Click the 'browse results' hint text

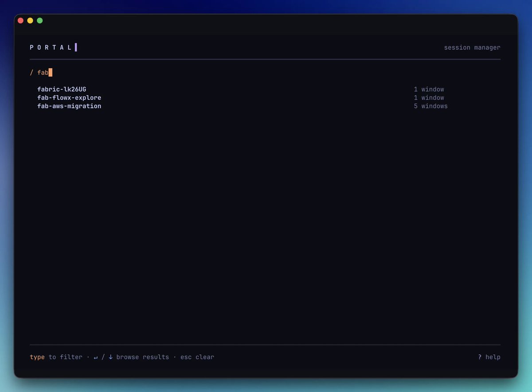(143, 357)
